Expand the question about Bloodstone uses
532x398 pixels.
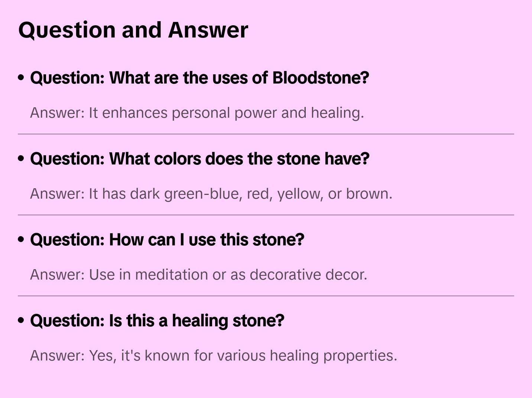[199, 78]
